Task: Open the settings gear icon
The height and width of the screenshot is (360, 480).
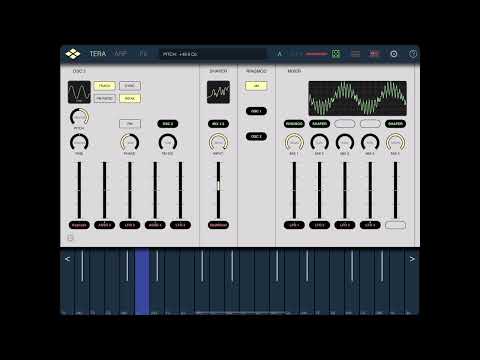Action: click(x=394, y=54)
